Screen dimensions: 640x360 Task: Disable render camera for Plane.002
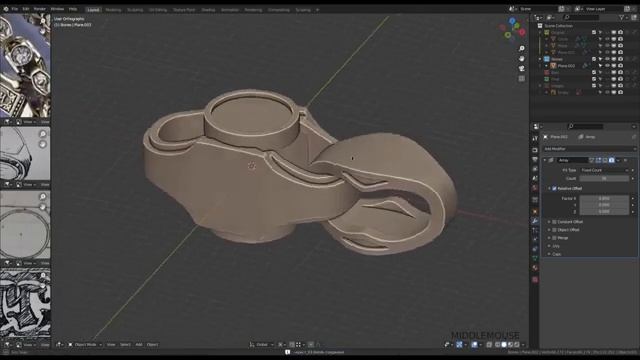(x=620, y=66)
